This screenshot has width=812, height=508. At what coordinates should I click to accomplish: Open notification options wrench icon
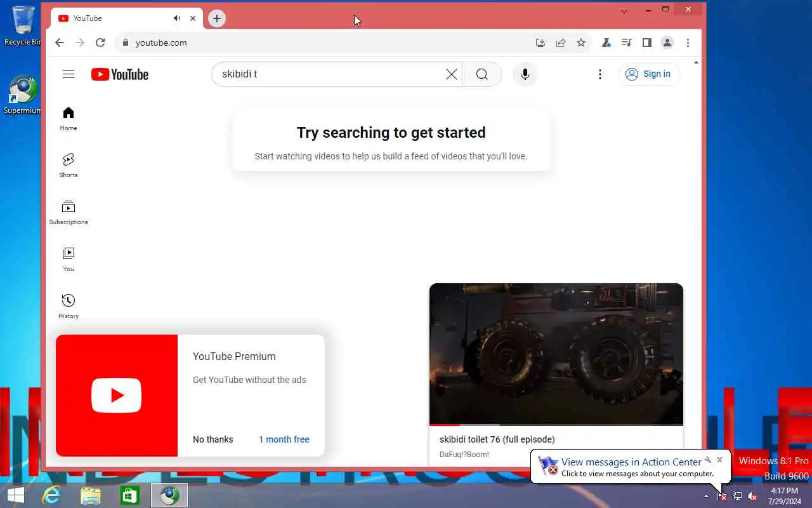tap(708, 460)
